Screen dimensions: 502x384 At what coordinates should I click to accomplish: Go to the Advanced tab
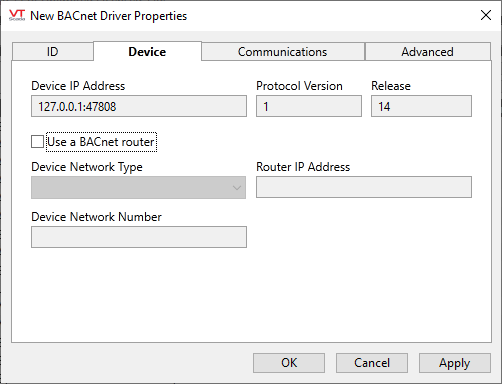click(428, 52)
